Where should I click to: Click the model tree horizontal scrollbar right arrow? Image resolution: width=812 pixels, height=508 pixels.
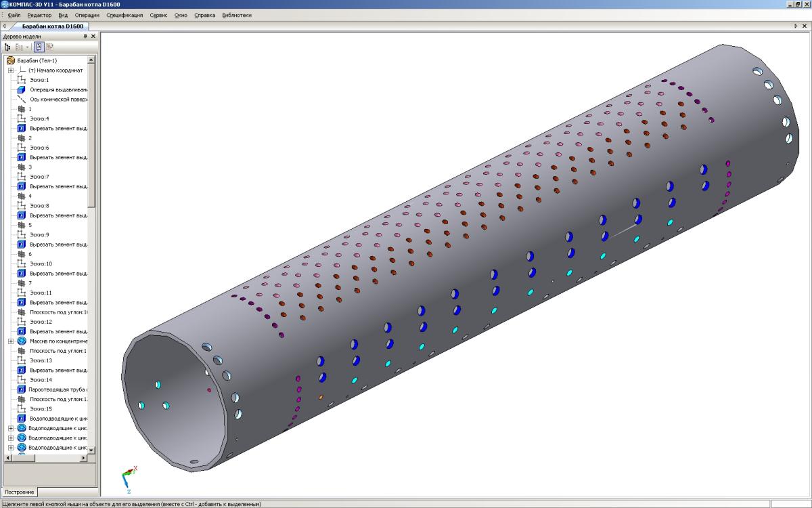tap(85, 459)
